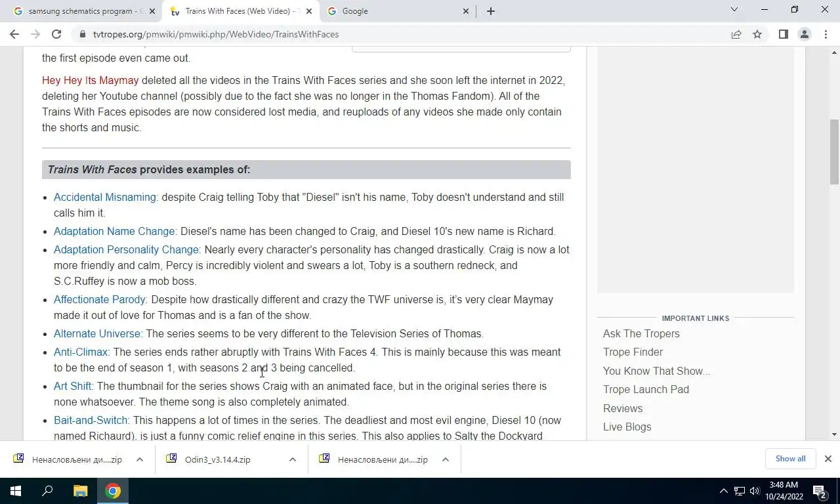Viewport: 840px width, 504px height.
Task: Open the Accidental Misnaming trope link
Action: tap(105, 197)
